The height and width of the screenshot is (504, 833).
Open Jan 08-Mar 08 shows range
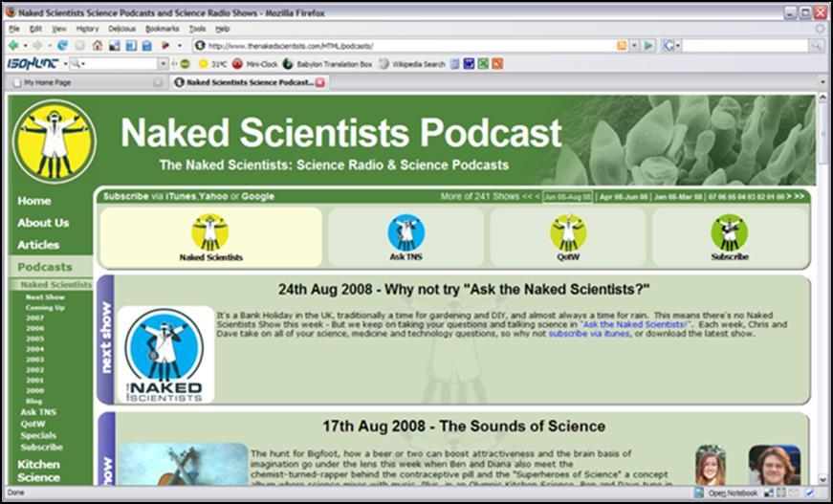point(678,197)
